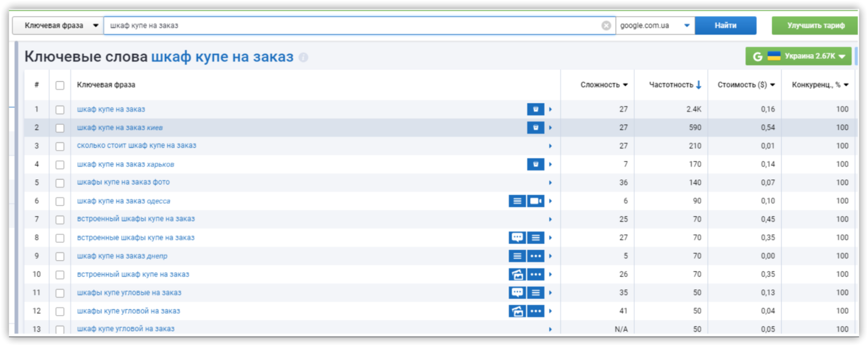Click speech bubble icon in 'шкафы купе угловые на заказ' row

517,292
